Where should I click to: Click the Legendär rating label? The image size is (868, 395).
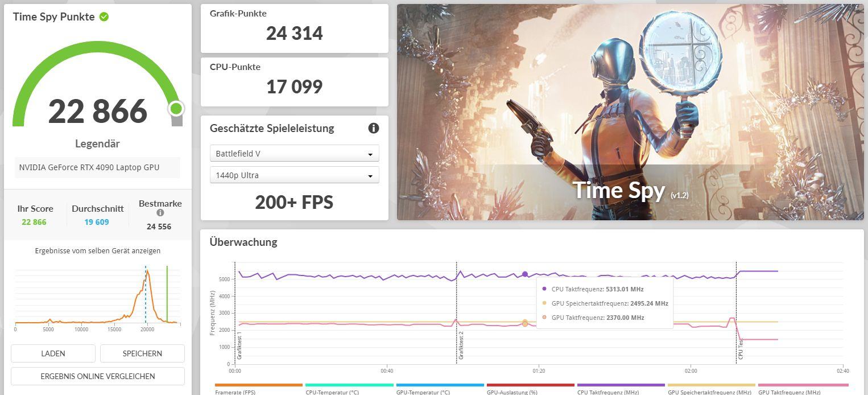tap(98, 144)
